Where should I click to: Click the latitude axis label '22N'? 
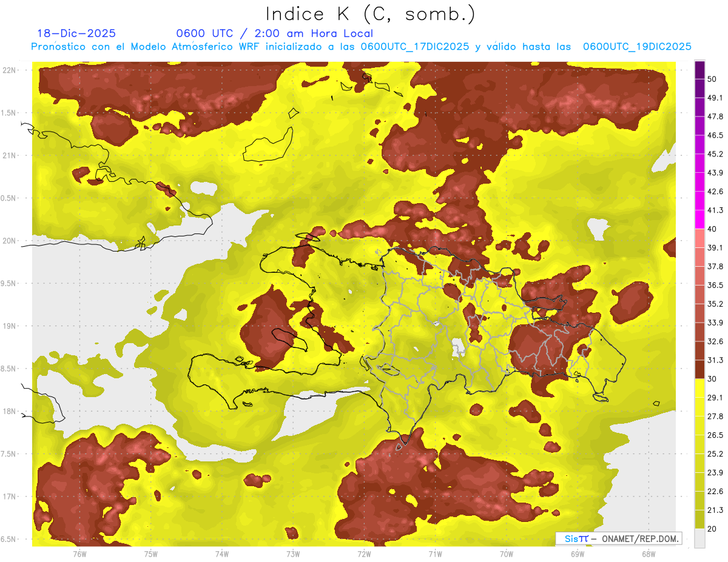coord(9,70)
